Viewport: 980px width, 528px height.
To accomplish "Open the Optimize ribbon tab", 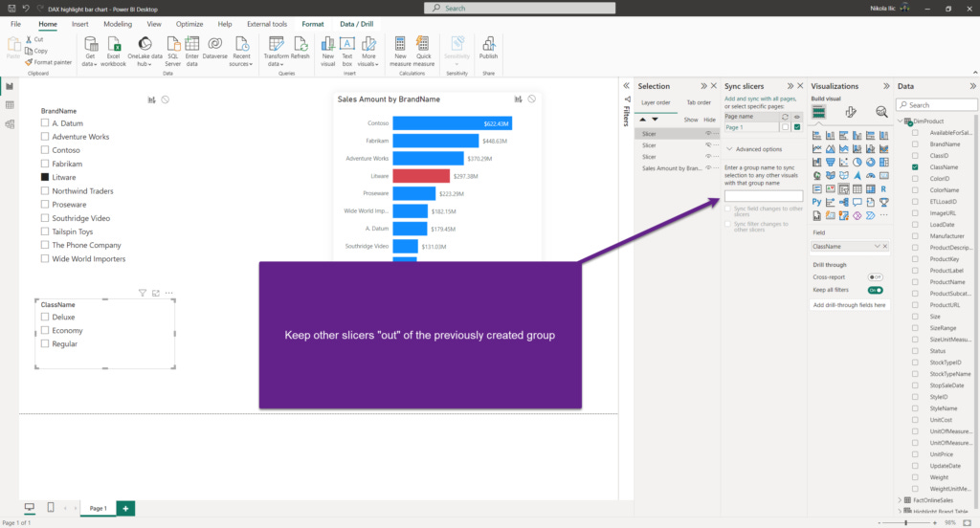I will 189,24.
